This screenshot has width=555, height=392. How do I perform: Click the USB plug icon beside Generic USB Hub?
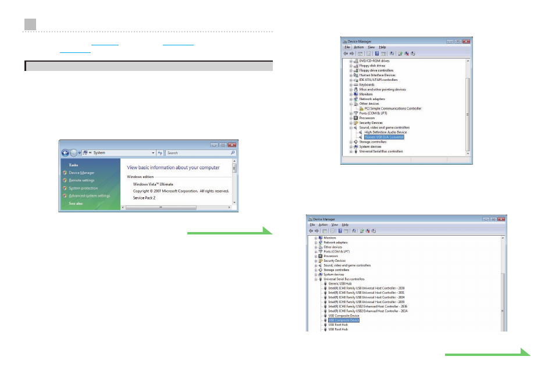pyautogui.click(x=325, y=284)
